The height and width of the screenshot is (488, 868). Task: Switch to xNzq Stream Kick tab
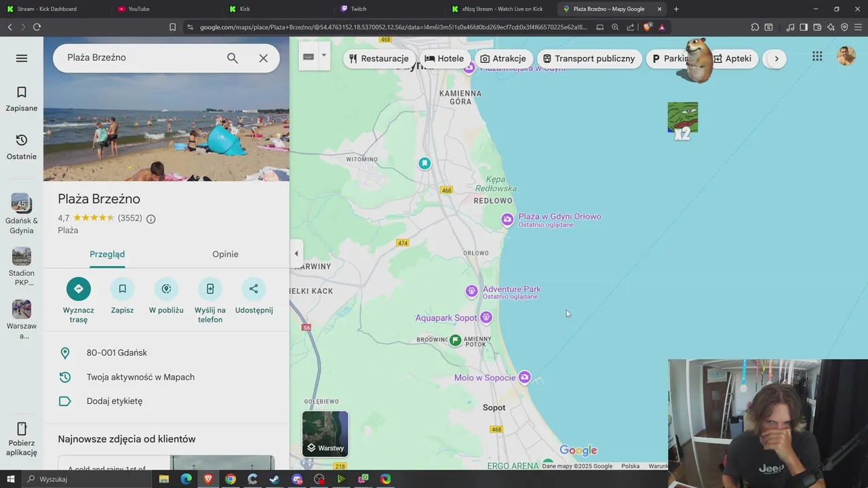click(x=500, y=9)
